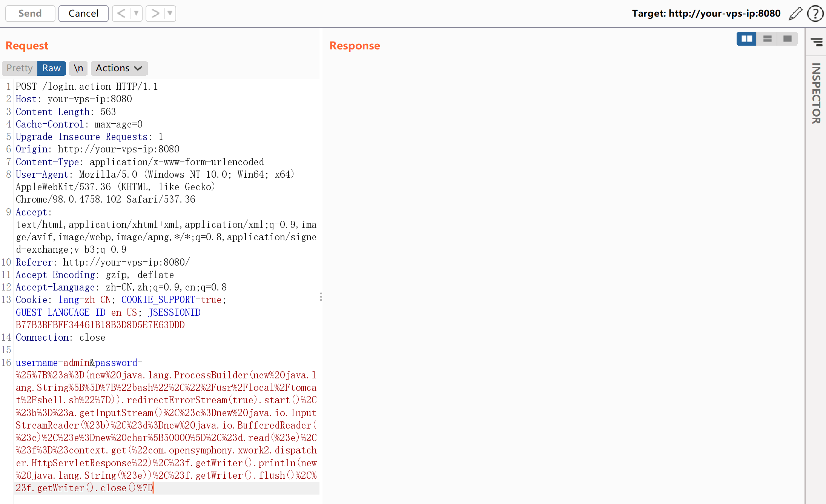Viewport: 826px width, 504px height.
Task: Click the Response panel heading
Action: coord(355,46)
